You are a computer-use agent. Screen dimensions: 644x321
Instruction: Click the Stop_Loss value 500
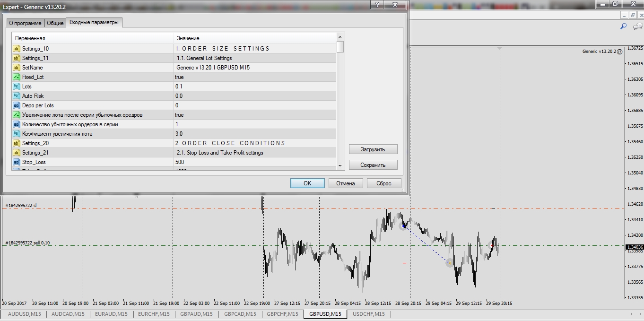(x=255, y=162)
